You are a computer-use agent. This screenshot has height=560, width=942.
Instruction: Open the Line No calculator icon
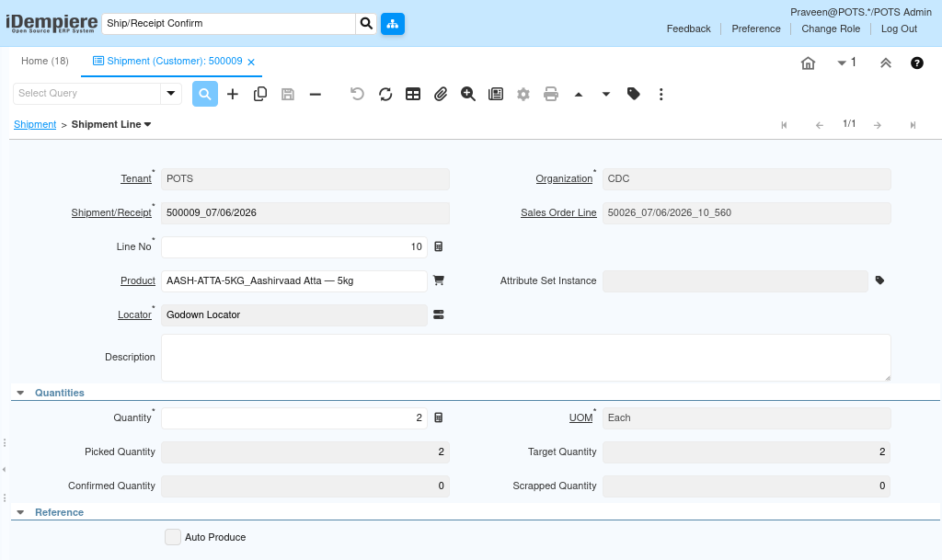pyautogui.click(x=439, y=246)
